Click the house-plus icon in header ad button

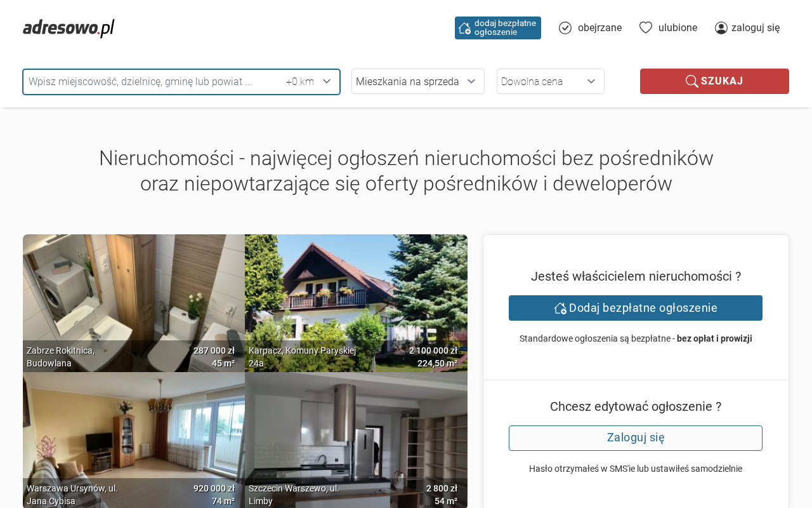[465, 28]
